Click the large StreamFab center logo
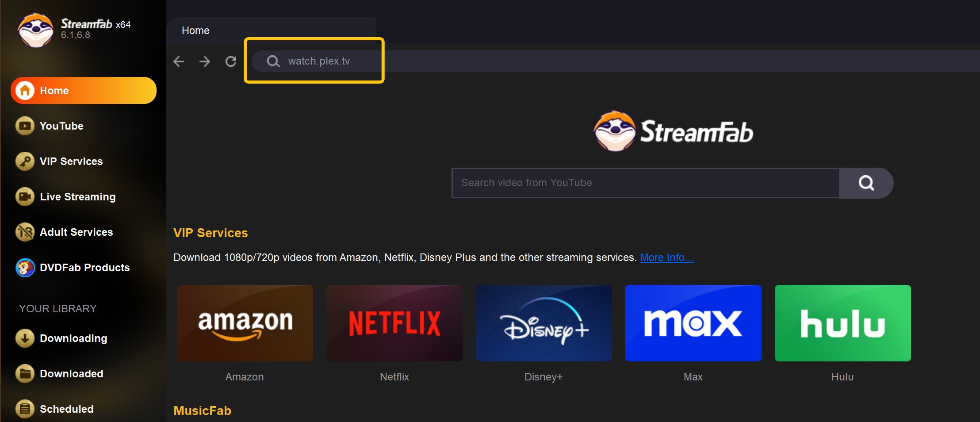This screenshot has height=422, width=980. click(x=673, y=131)
